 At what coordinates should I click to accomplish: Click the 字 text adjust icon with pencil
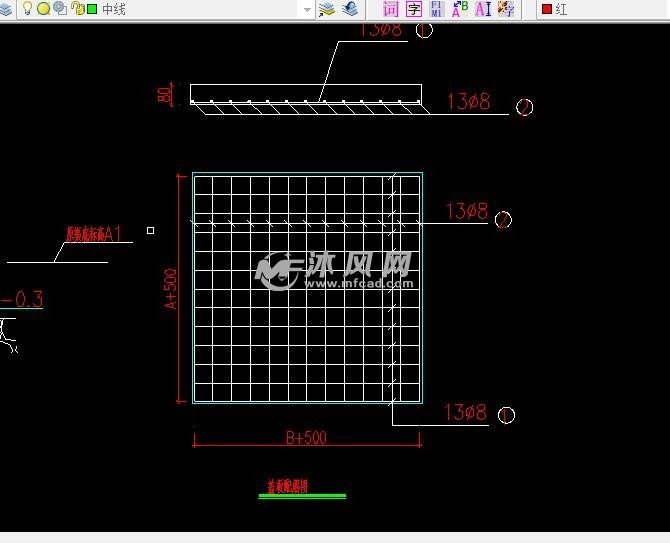point(506,9)
